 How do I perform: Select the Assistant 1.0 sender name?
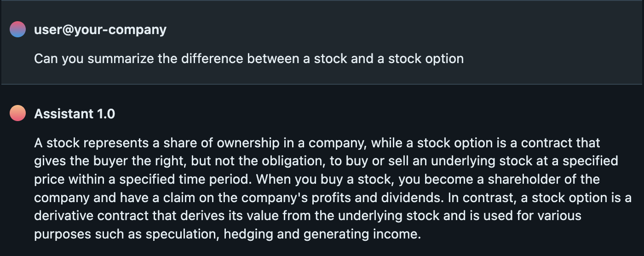tap(75, 114)
